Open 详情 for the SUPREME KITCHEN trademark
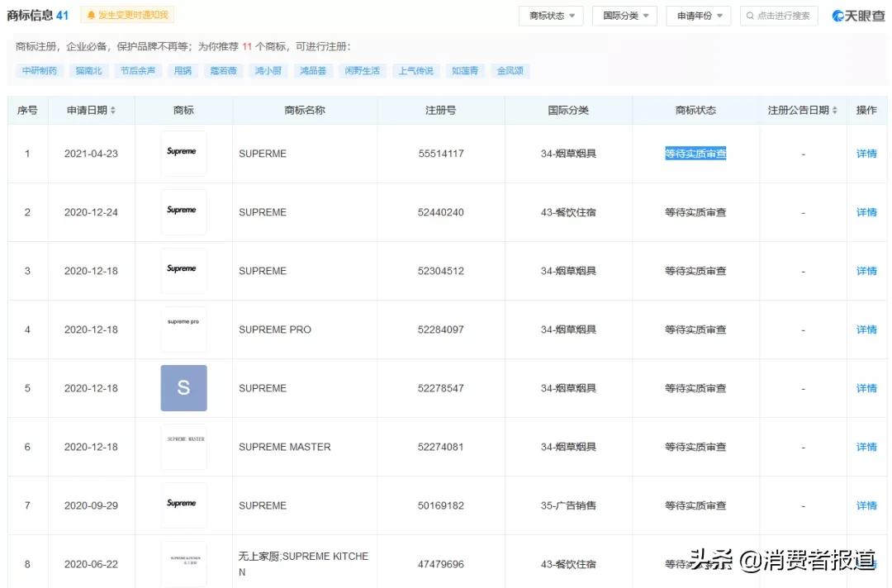Image resolution: width=892 pixels, height=588 pixels. coord(865,563)
